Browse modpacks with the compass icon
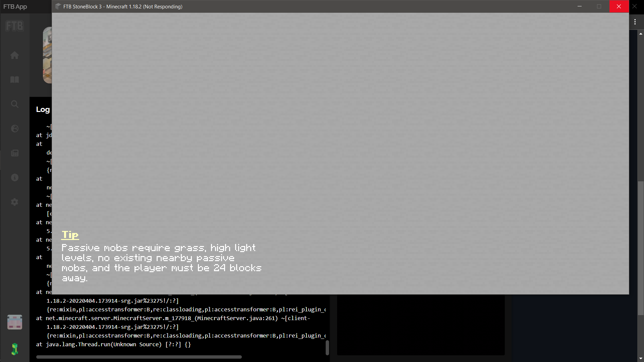Screen dimensions: 644x362 click(x=14, y=128)
